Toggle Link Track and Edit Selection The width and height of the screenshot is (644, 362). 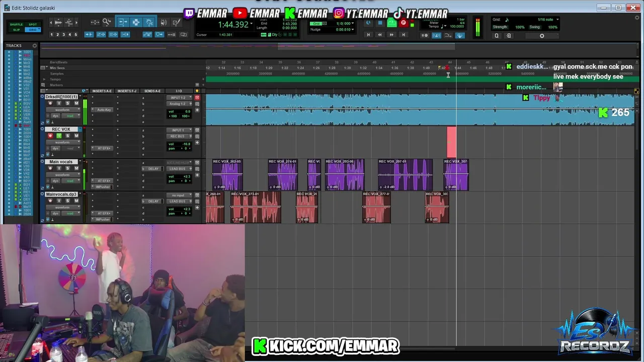[x=113, y=35]
